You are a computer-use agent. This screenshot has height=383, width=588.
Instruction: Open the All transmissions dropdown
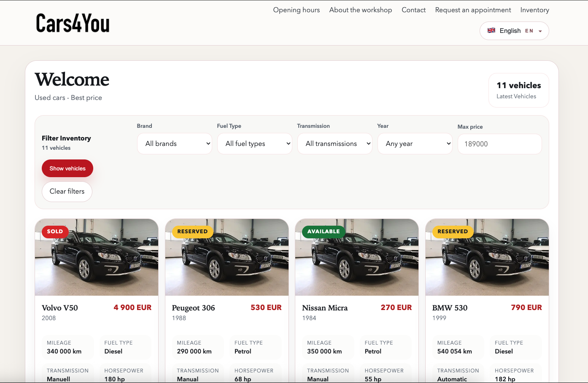pyautogui.click(x=335, y=144)
